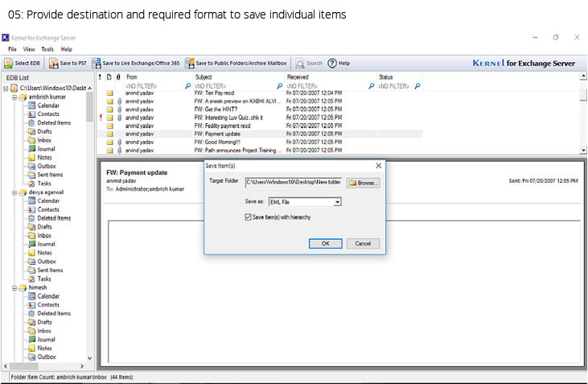Click the attachment column header icon
Viewport: 588px width, 384px height.
(118, 77)
